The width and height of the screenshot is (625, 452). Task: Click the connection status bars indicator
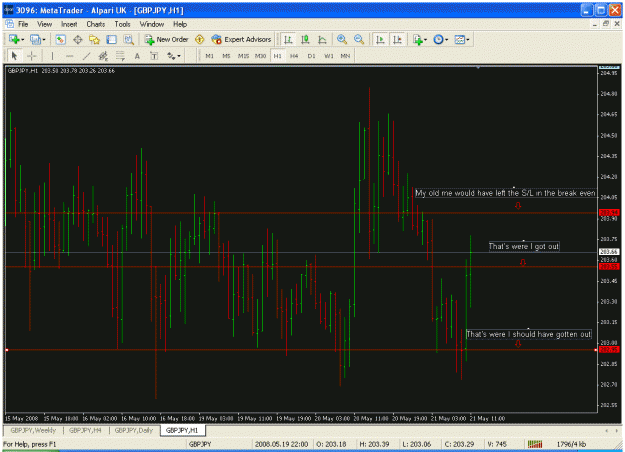535,444
